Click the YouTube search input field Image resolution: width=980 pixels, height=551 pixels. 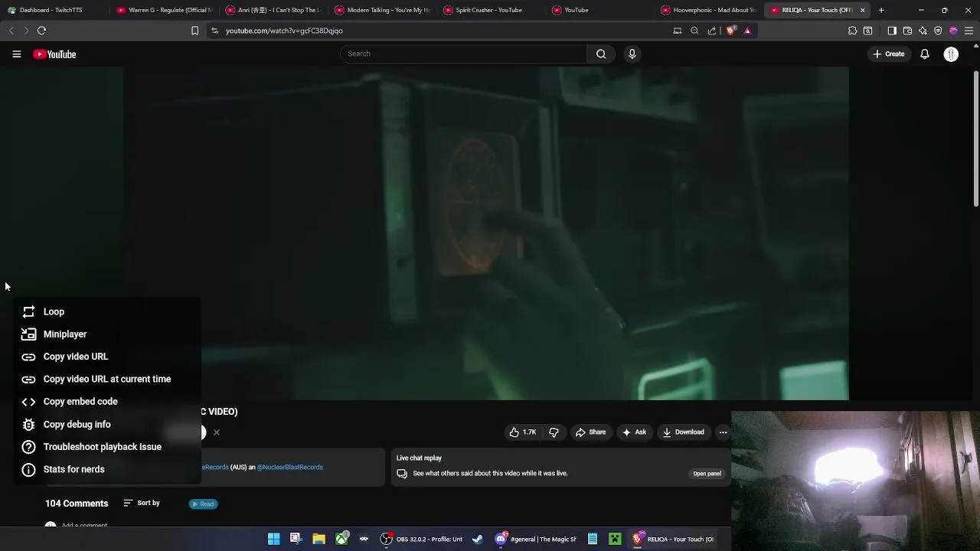[463, 54]
